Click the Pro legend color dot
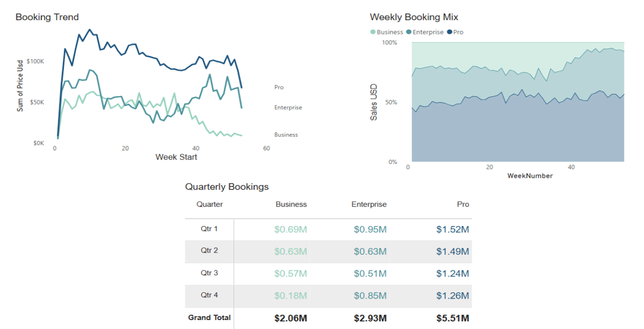This screenshot has width=644, height=329. coord(449,32)
